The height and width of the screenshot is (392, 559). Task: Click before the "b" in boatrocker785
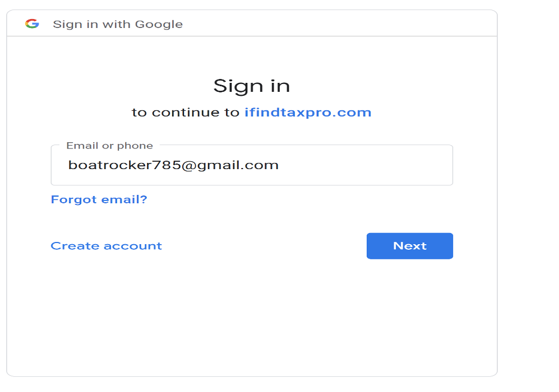click(68, 165)
